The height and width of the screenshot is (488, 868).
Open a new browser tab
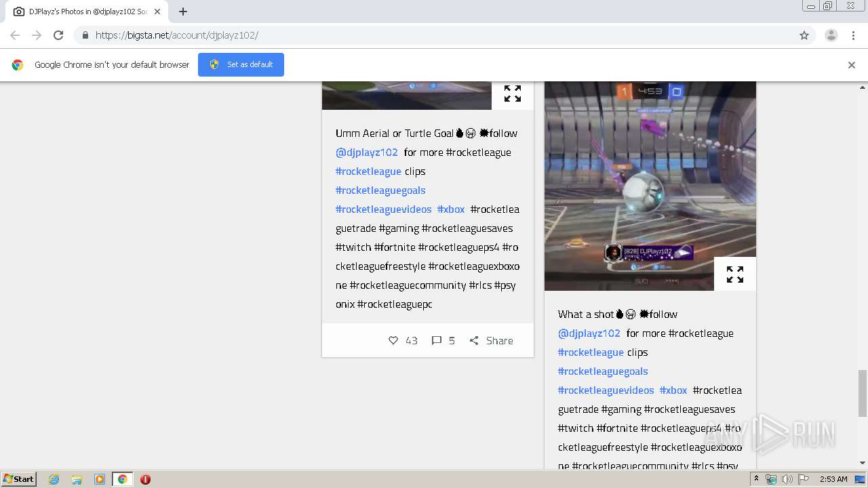pyautogui.click(x=183, y=12)
